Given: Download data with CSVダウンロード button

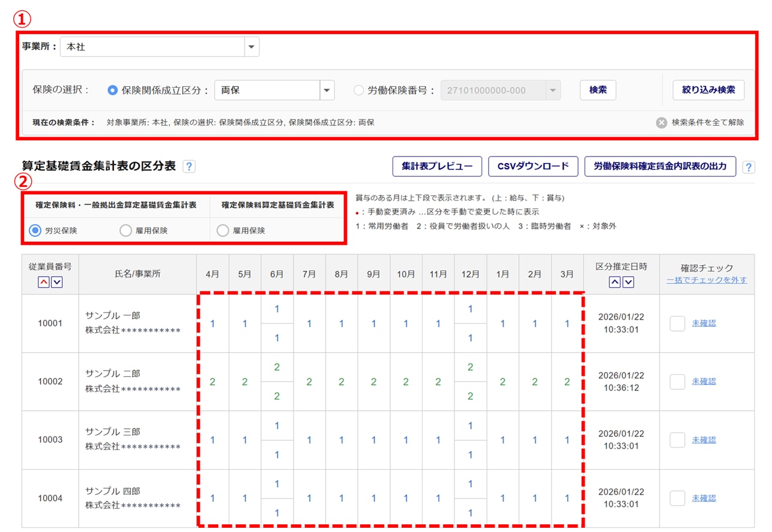Looking at the screenshot, I should 533,166.
